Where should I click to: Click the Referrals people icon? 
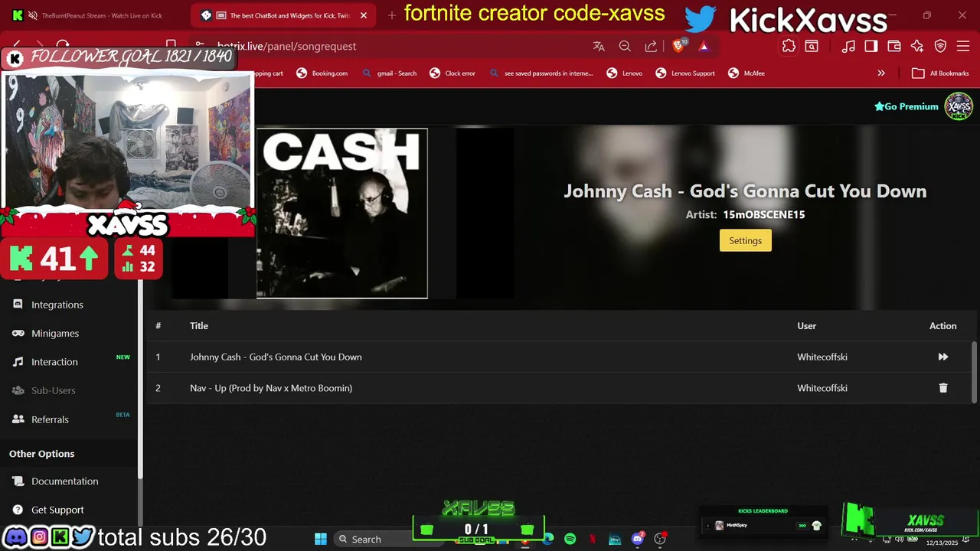pyautogui.click(x=18, y=419)
